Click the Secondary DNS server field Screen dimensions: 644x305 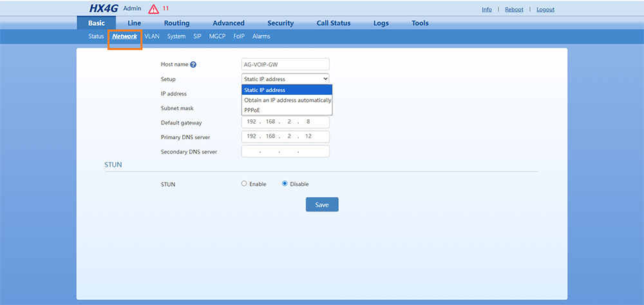pyautogui.click(x=285, y=152)
